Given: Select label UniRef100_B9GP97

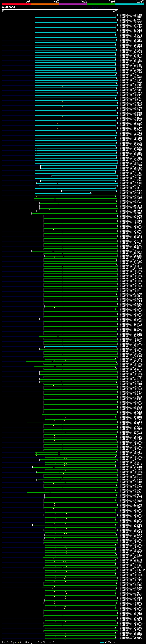Looking at the screenshot, I should [x=131, y=128].
